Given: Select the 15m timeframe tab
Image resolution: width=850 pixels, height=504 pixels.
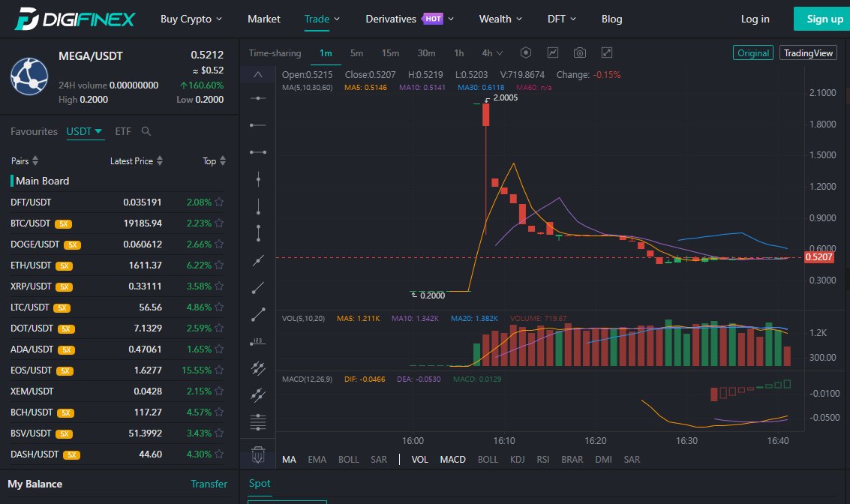Looking at the screenshot, I should pos(390,52).
